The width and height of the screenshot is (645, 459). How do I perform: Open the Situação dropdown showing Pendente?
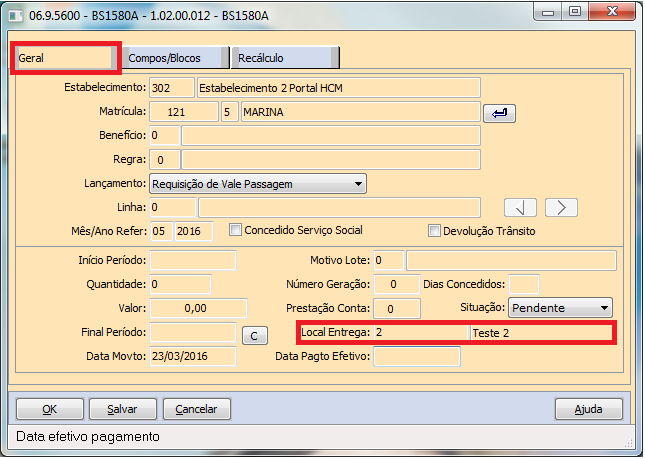click(x=560, y=307)
